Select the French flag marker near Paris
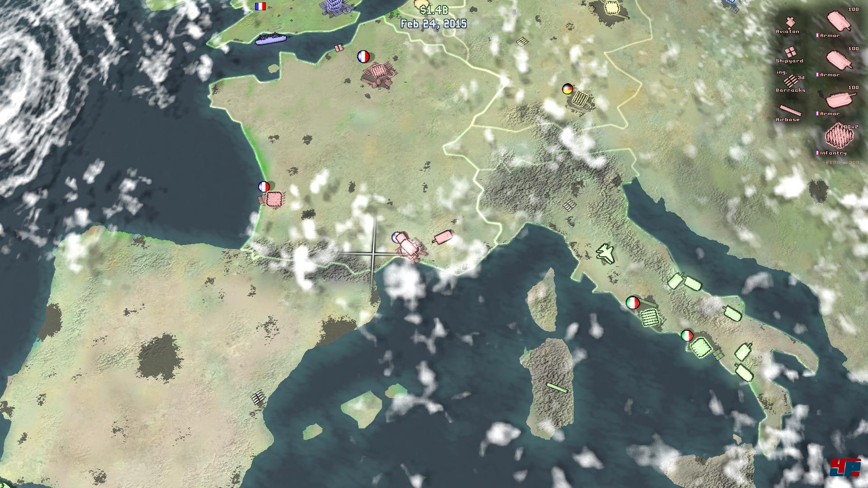 tap(363, 56)
